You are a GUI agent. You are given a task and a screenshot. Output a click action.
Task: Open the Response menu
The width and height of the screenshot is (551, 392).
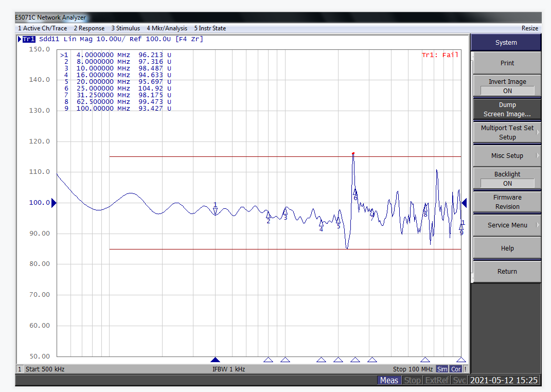(x=89, y=28)
